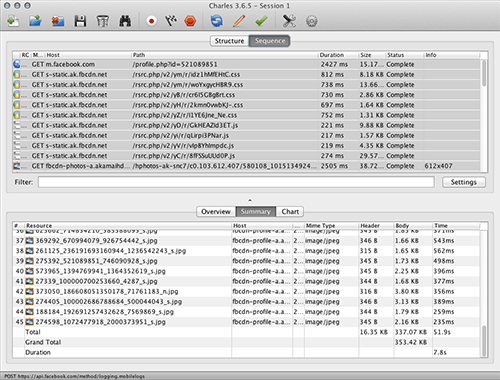Select resource 373050_186608051350178_71761183_n.jpg
This screenshot has height=380, width=500.
247,291
